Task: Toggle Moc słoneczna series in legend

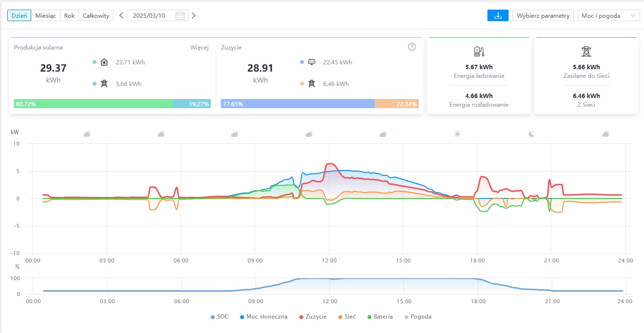Action: tap(263, 317)
